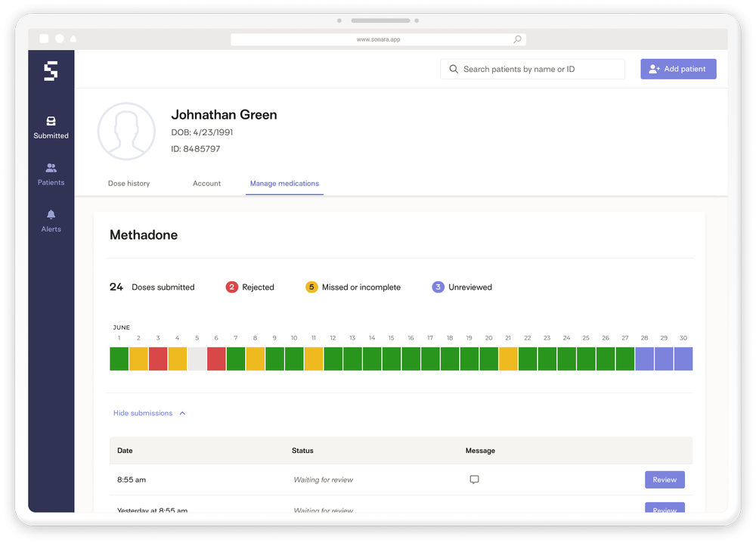Select the June 30 purple unreviewed block
Viewport: 756px width, 543px height.
[x=683, y=358]
